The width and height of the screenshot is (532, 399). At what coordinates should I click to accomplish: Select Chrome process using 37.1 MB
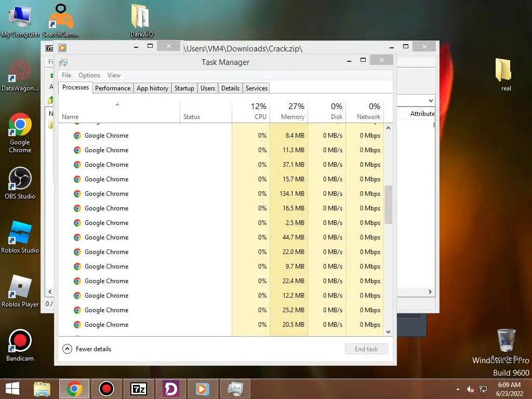[x=221, y=165]
